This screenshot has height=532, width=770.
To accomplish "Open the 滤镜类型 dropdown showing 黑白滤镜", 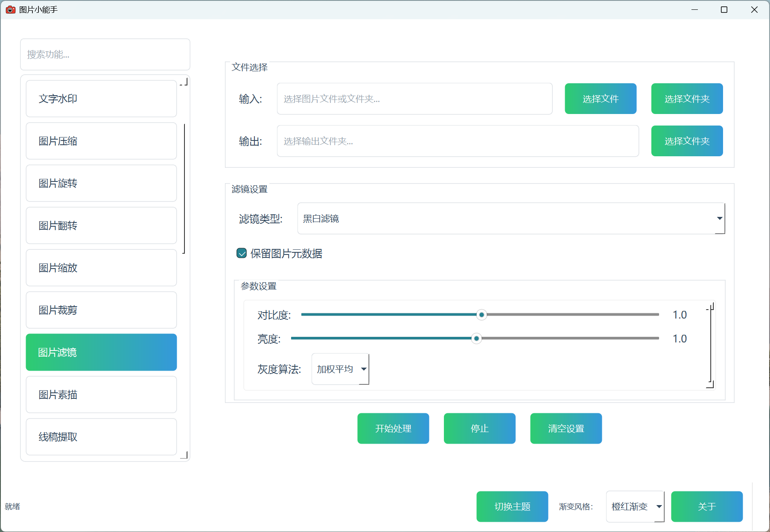I will [511, 219].
